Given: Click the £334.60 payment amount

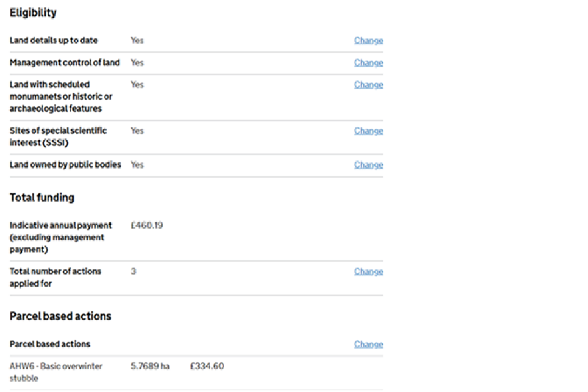Looking at the screenshot, I should (206, 366).
